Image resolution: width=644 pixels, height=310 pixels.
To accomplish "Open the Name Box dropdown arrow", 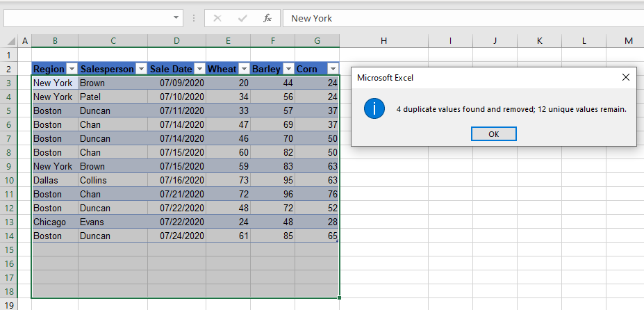I will click(176, 18).
